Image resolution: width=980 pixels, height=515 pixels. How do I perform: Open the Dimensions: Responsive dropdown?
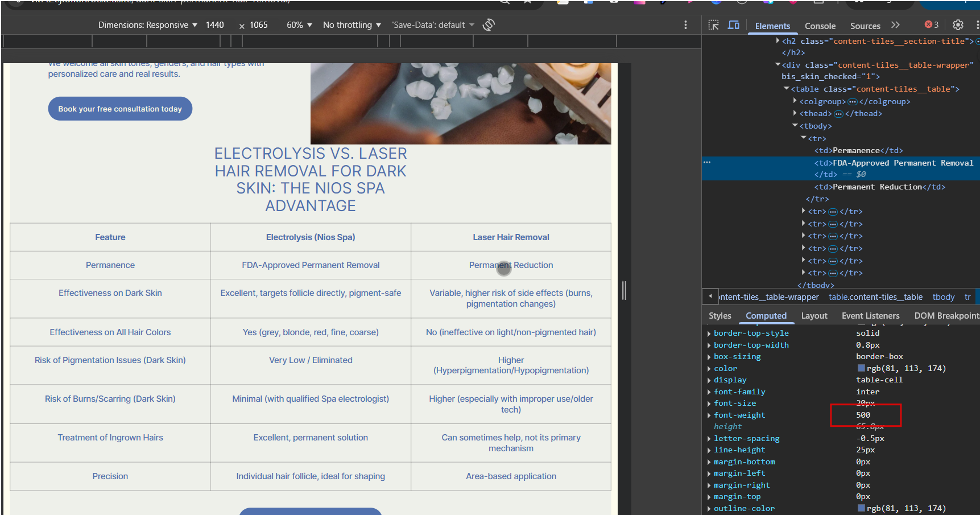tap(147, 25)
